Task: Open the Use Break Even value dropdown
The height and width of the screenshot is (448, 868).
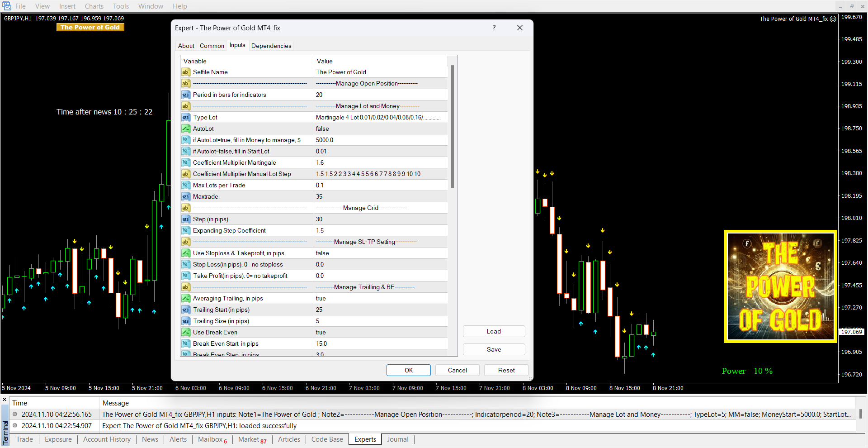Action: (380, 332)
